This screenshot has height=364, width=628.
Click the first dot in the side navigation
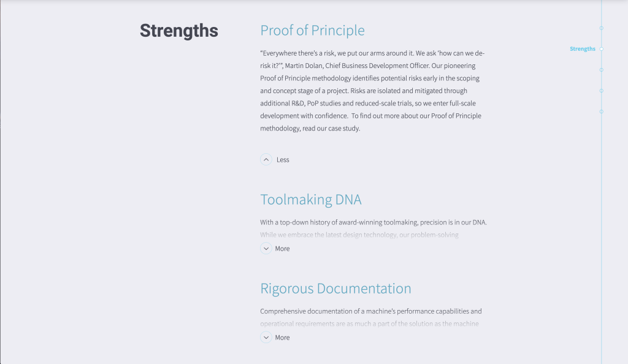[601, 28]
